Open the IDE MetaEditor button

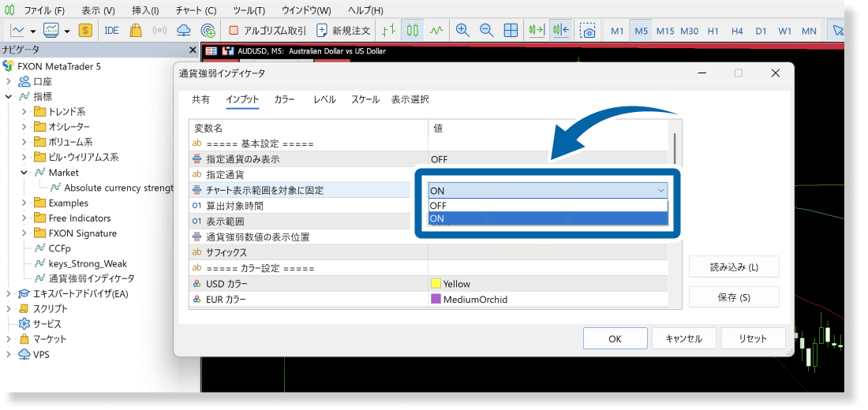pyautogui.click(x=111, y=31)
